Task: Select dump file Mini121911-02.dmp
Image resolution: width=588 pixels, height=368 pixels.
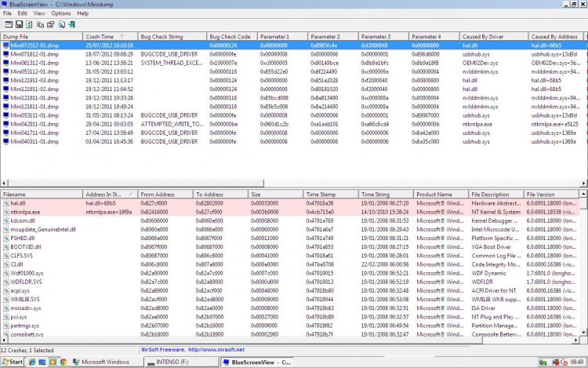Action: pyautogui.click(x=34, y=89)
